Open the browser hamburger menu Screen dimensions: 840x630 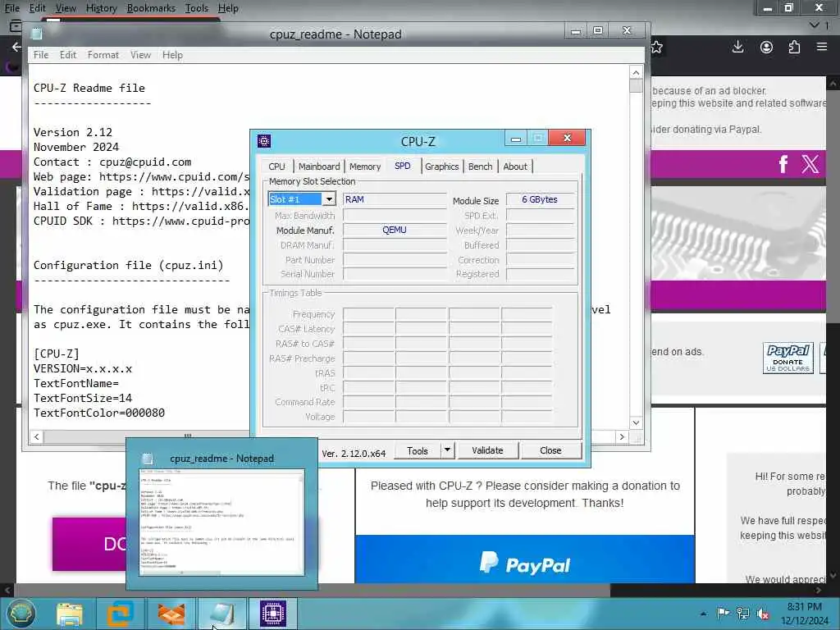point(822,47)
